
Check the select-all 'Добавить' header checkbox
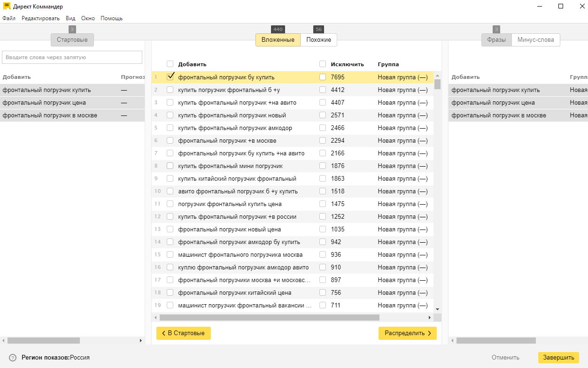(170, 64)
